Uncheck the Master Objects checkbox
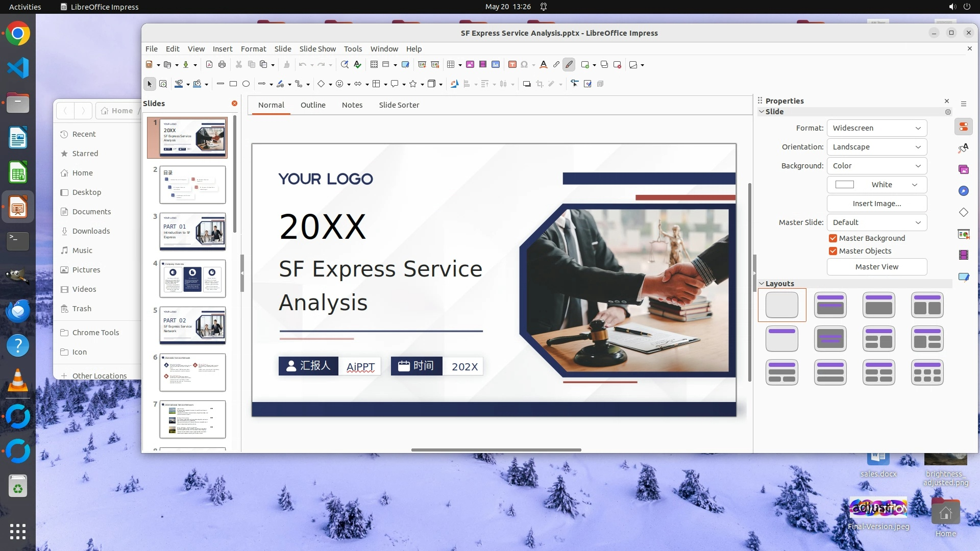Image resolution: width=980 pixels, height=551 pixels. tap(833, 251)
